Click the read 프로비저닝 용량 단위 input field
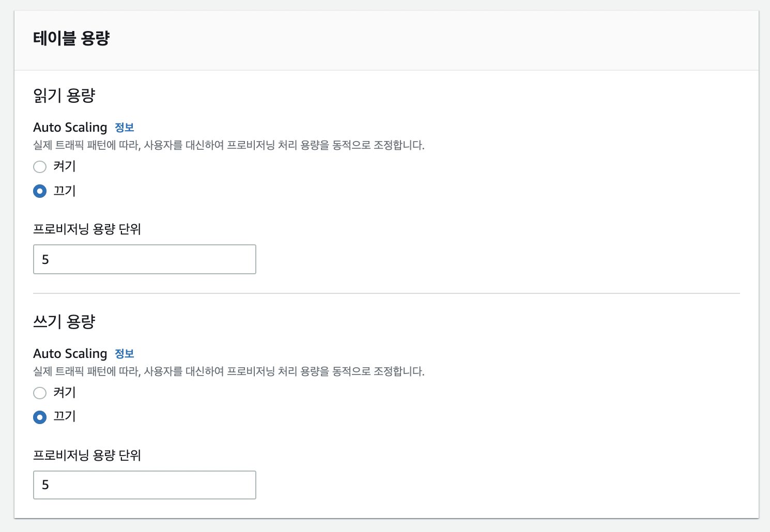The width and height of the screenshot is (770, 532). [144, 259]
